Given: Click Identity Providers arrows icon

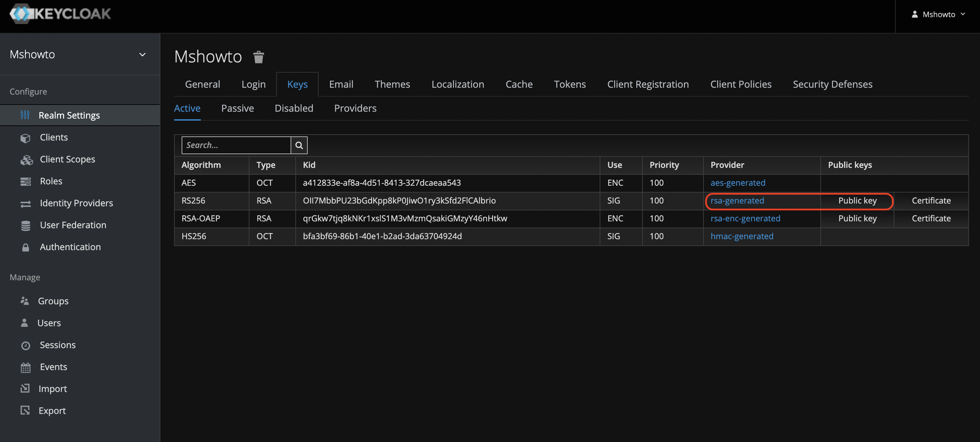Looking at the screenshot, I should pos(25,204).
